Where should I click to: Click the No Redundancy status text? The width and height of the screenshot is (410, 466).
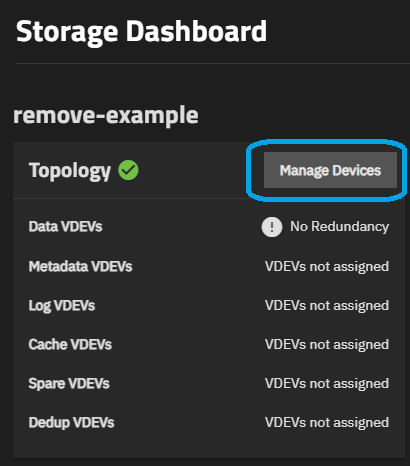tap(339, 227)
